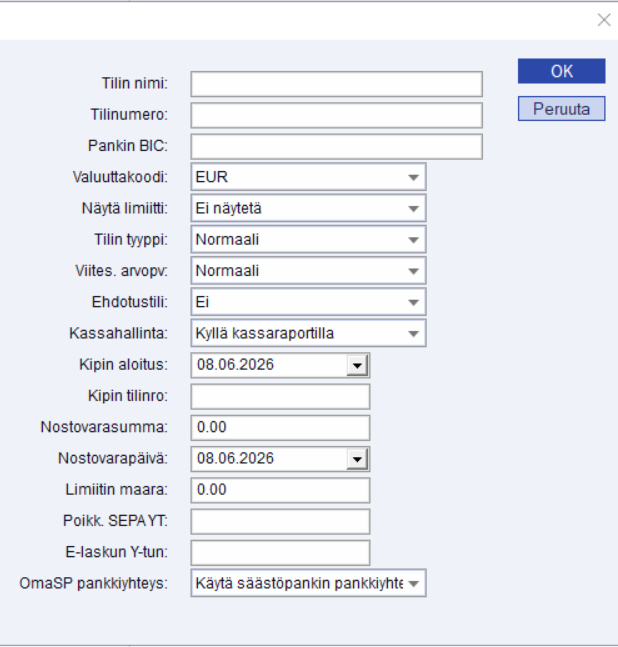Open the Valuuttakoodi EUR dropdown
The height and width of the screenshot is (647, 618).
(308, 177)
